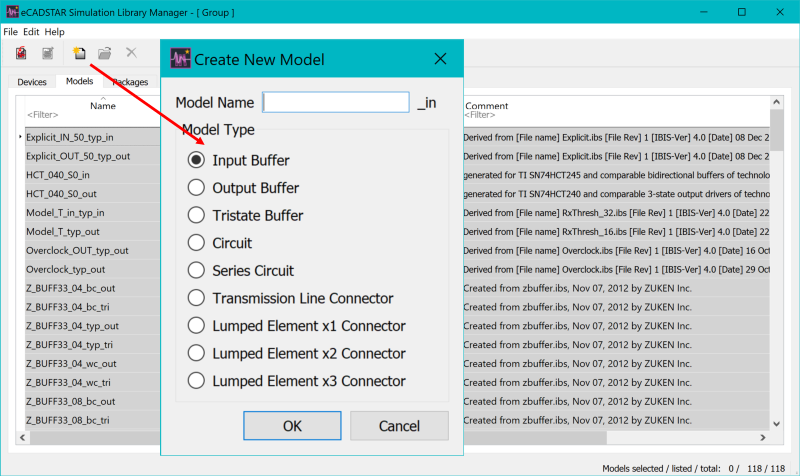800x476 pixels.
Task: Click the import model file toolbar icon
Action: pyautogui.click(x=21, y=53)
